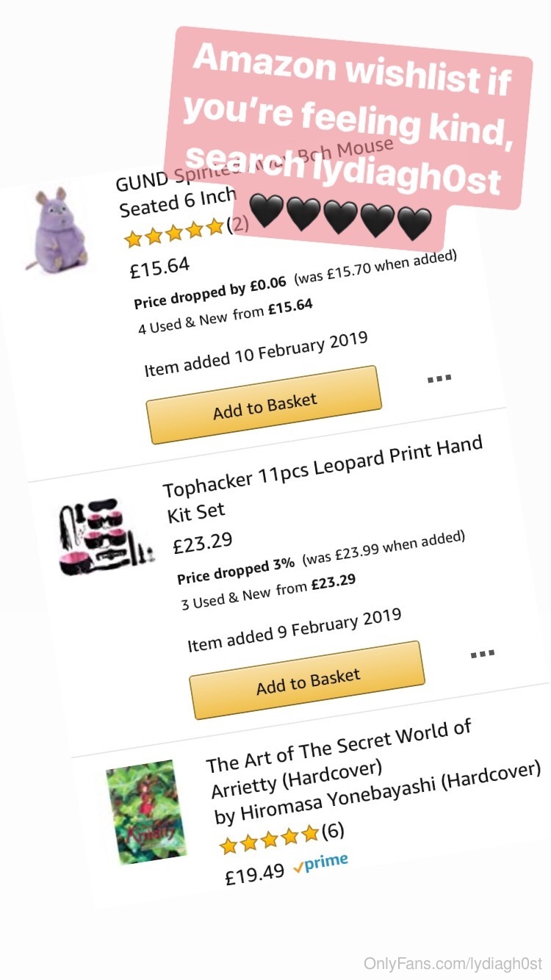Click the GUND mouse star rating
The height and width of the screenshot is (980, 551).
pos(173,232)
